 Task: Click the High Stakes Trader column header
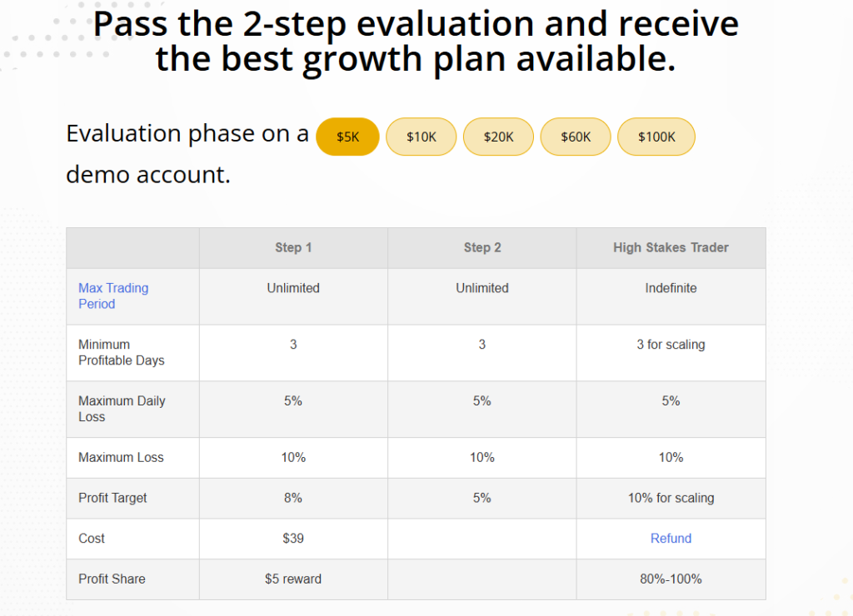pyautogui.click(x=671, y=248)
